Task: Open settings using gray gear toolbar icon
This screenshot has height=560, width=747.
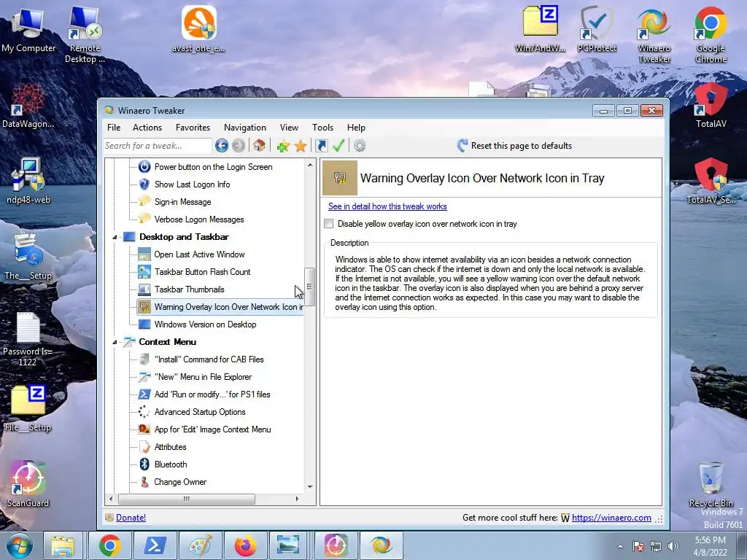Action: [360, 146]
